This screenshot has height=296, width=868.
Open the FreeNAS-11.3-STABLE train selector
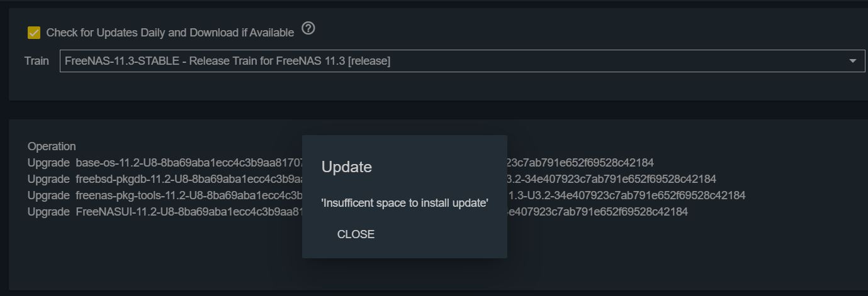462,61
